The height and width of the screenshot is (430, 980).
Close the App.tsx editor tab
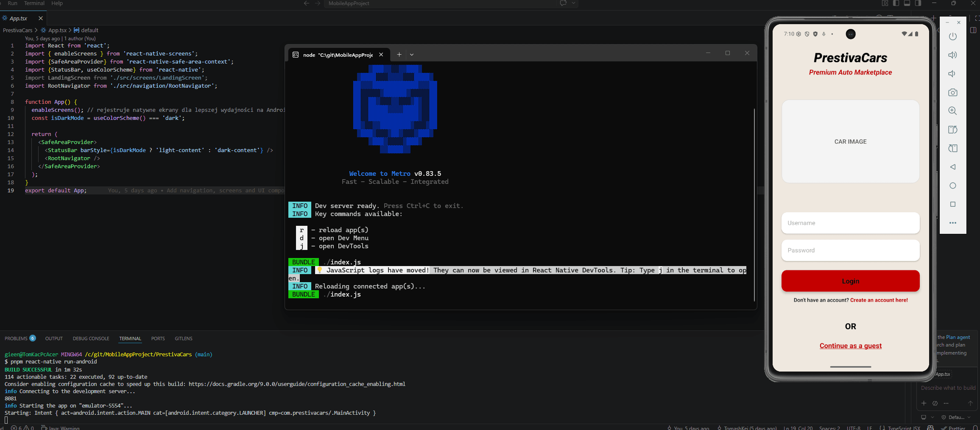coord(41,18)
